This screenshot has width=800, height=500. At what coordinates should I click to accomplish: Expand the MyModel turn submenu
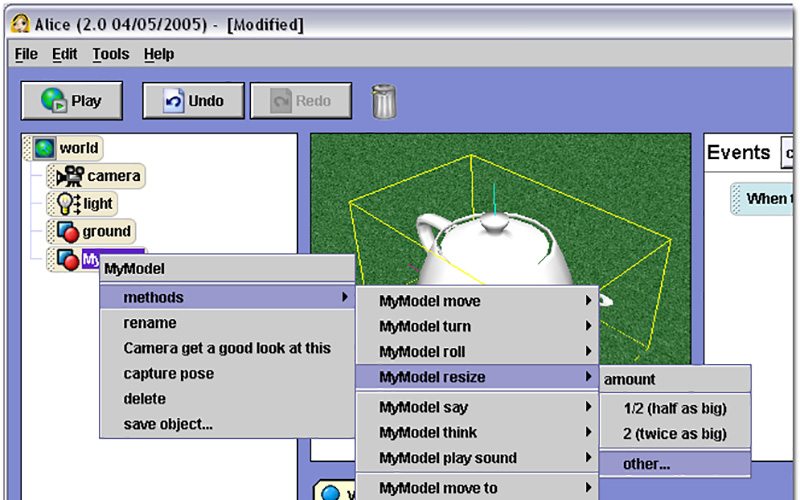477,326
